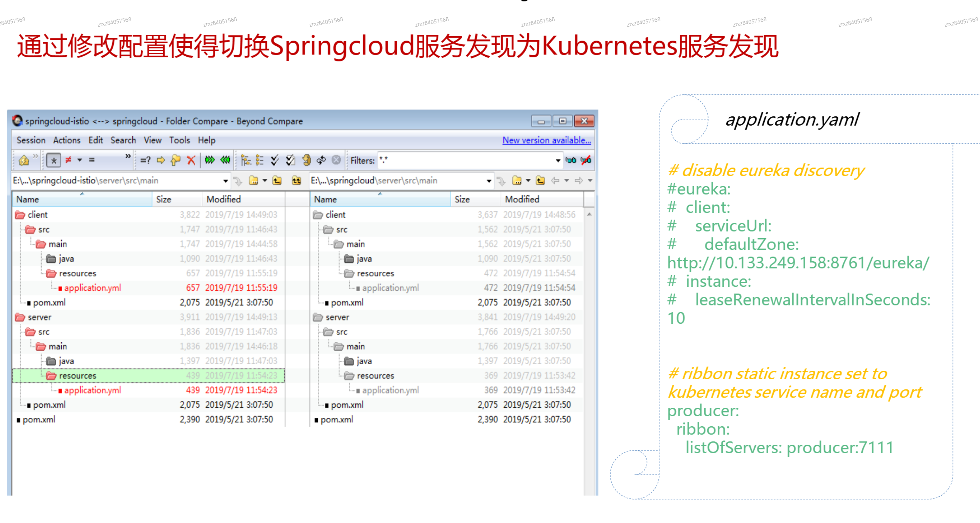Viewport: 980px width, 523px height.
Task: Toggle the Show All (asterisk) filter button
Action: 54,160
